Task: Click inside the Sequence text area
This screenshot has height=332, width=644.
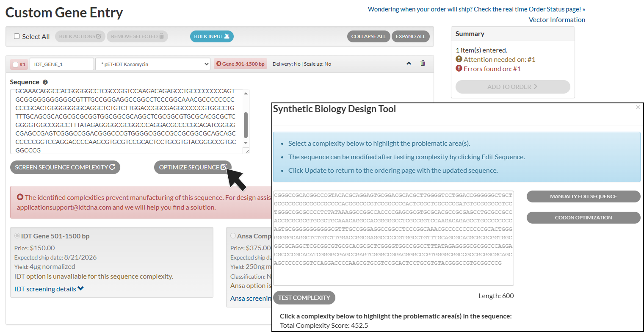Action: [126, 122]
